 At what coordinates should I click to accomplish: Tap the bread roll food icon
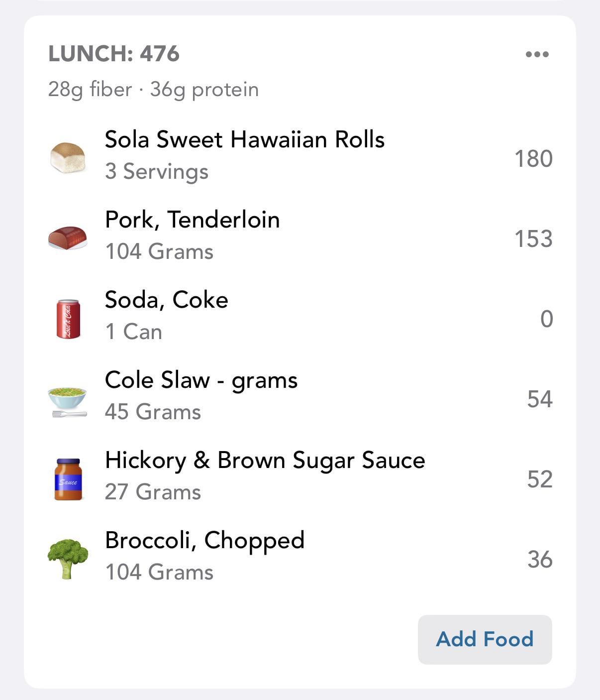[68, 158]
